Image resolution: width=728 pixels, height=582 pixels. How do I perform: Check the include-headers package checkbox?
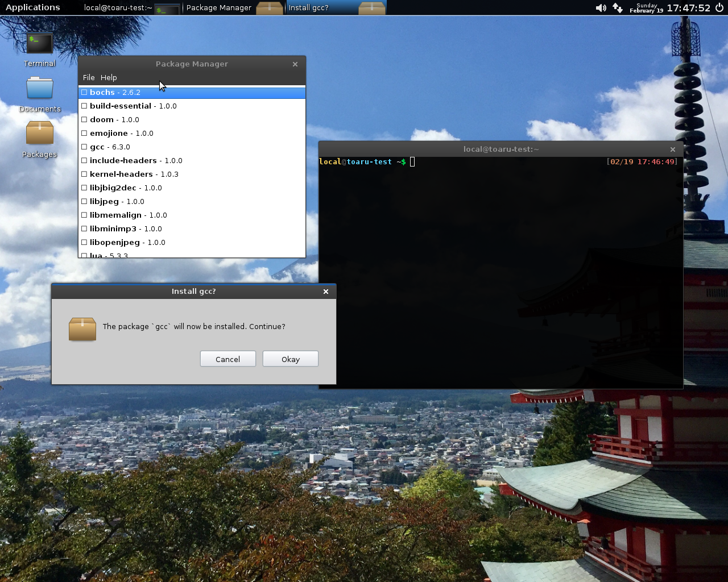pyautogui.click(x=84, y=160)
